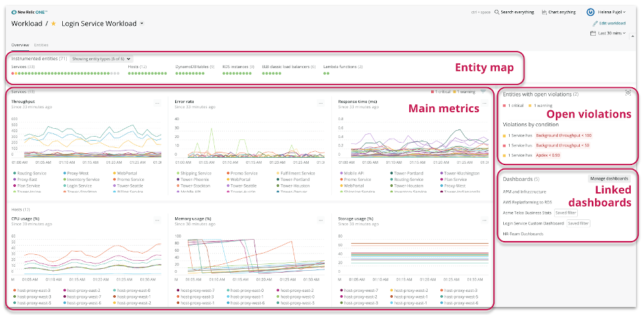Click Edit workload pencil link
Viewport: 644px width, 315px height.
(610, 23)
